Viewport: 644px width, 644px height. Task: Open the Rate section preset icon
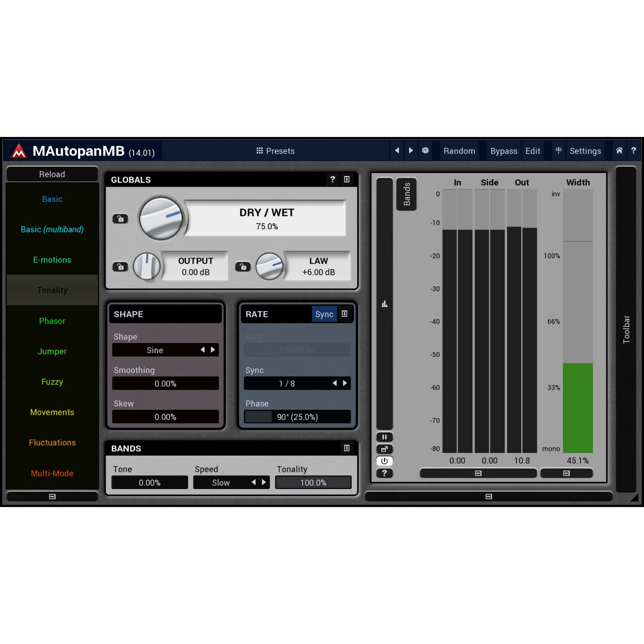tap(344, 314)
